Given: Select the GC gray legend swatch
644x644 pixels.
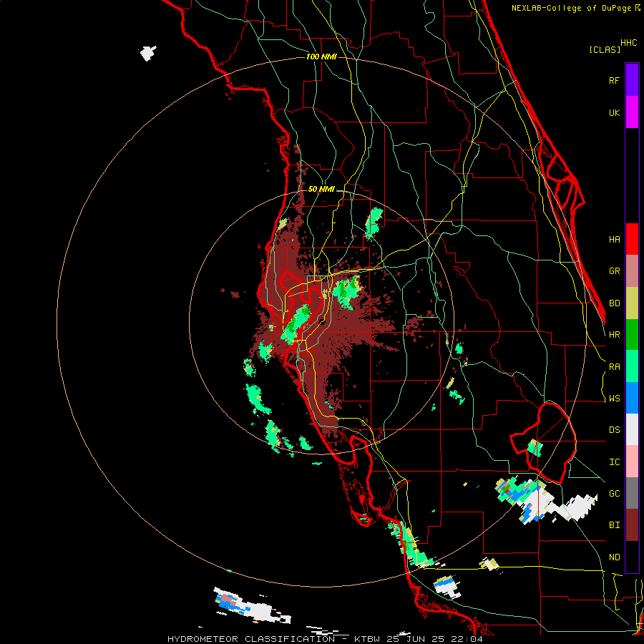Looking at the screenshot, I should click(x=632, y=493).
